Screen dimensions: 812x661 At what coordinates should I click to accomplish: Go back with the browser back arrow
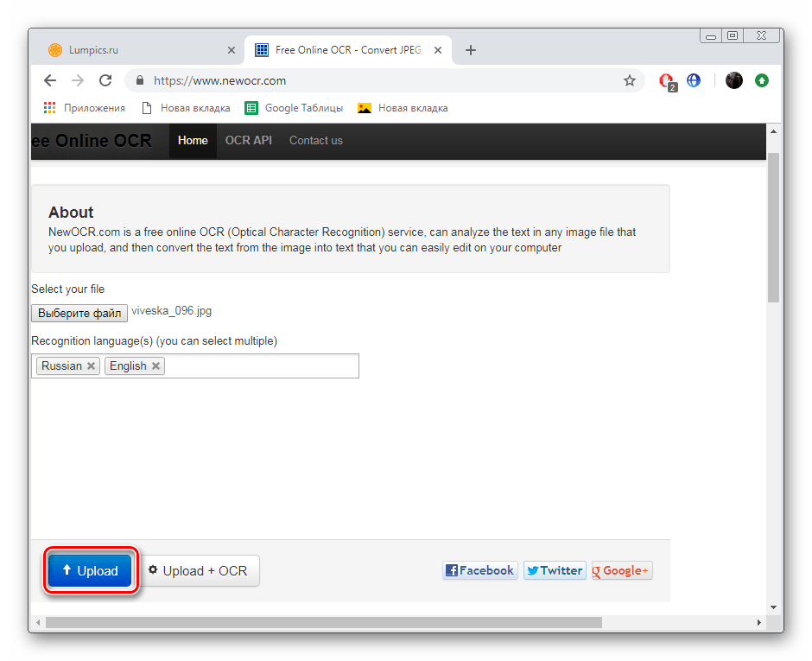50,80
